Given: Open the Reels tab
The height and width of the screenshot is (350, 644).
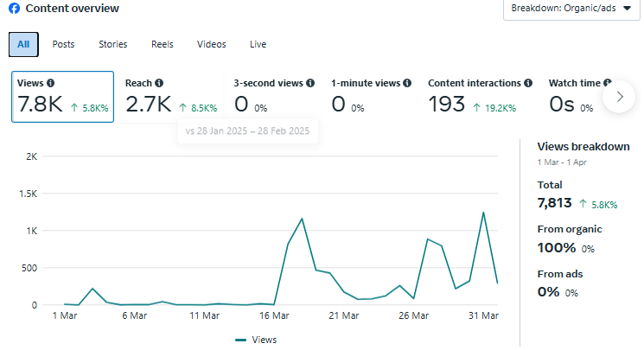Looking at the screenshot, I should tap(162, 44).
